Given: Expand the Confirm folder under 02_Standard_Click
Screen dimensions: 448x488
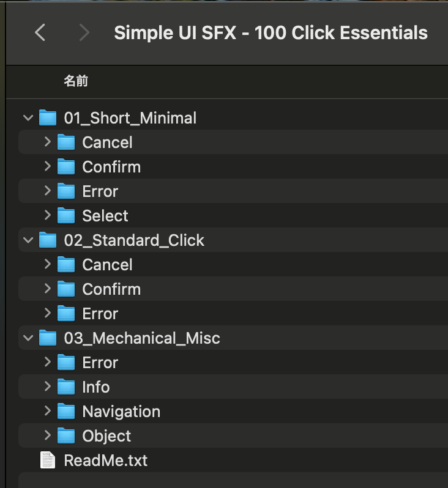Looking at the screenshot, I should point(47,289).
